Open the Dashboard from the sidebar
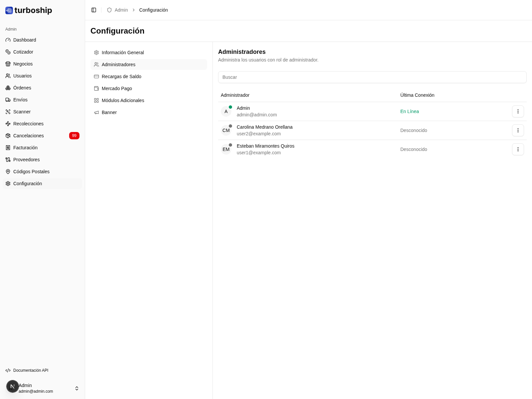 (25, 40)
